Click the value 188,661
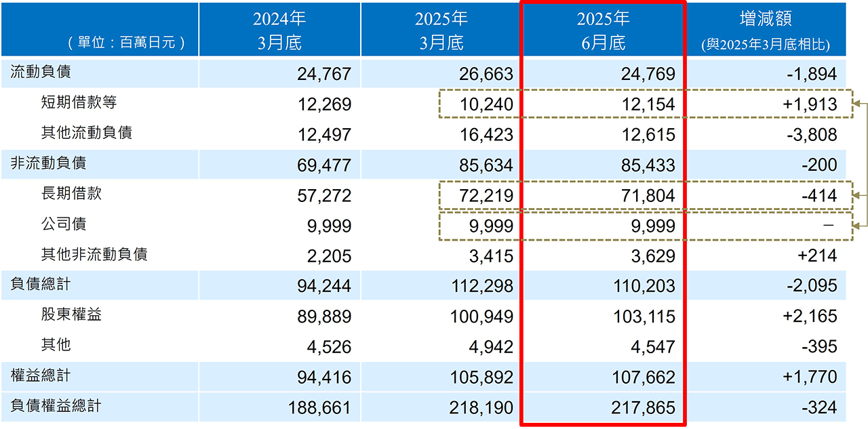Image resolution: width=868 pixels, height=429 pixels. (x=320, y=408)
